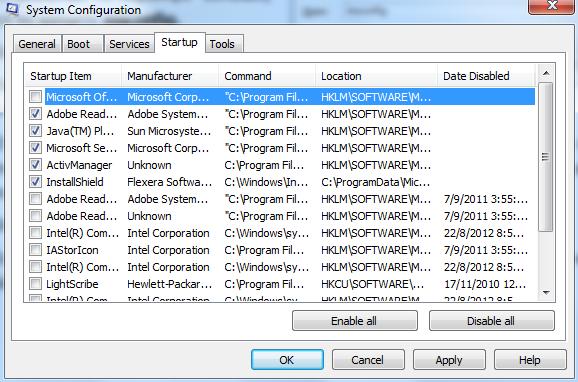Sort by Date Disabled column header
Viewport: 578px width, 382px height.
[486, 76]
